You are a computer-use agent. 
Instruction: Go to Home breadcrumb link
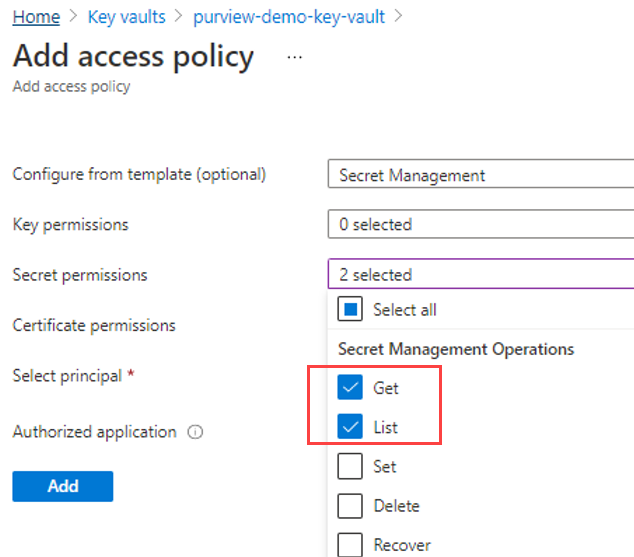click(x=36, y=17)
